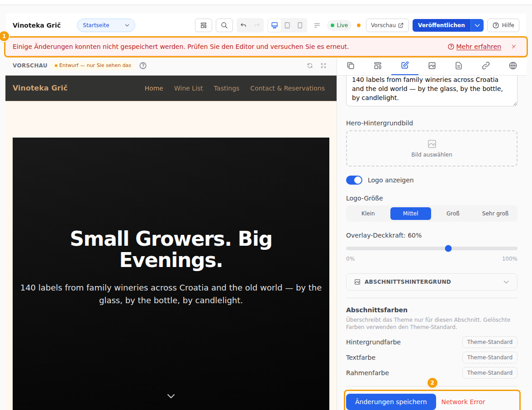532x410 pixels.
Task: Click the Overlay-Deckkraft slider handle
Action: 448,248
